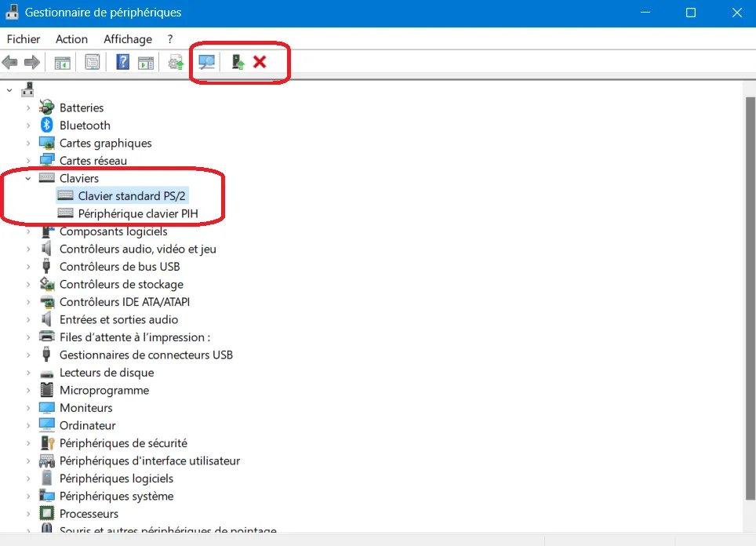
Task: Open the Properties sheet toolbar icon
Action: [92, 62]
